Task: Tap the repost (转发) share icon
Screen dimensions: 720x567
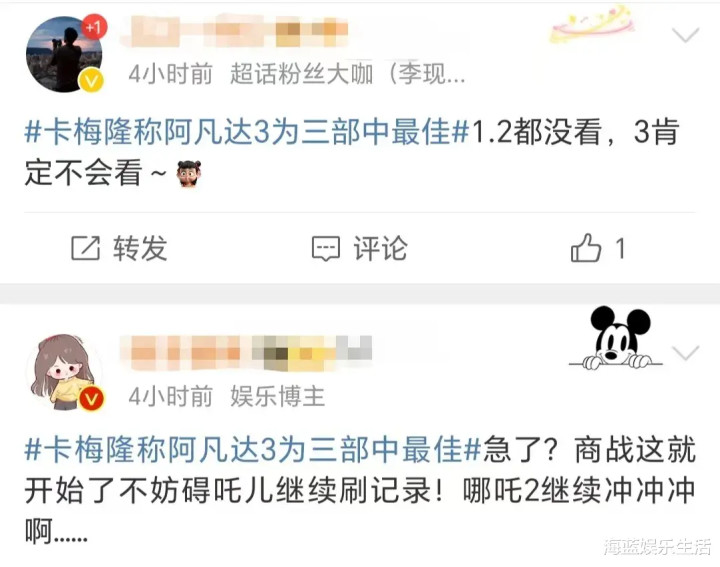Action: coord(85,248)
